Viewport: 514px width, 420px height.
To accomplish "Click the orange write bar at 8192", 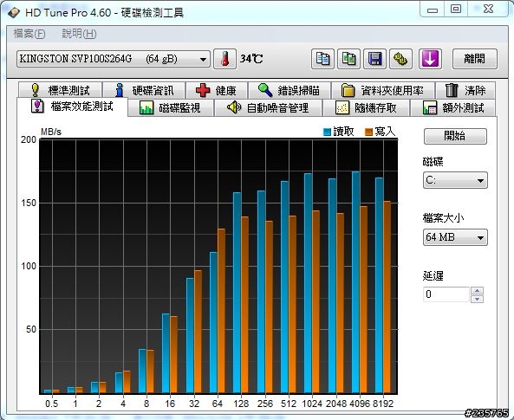I will (387, 297).
